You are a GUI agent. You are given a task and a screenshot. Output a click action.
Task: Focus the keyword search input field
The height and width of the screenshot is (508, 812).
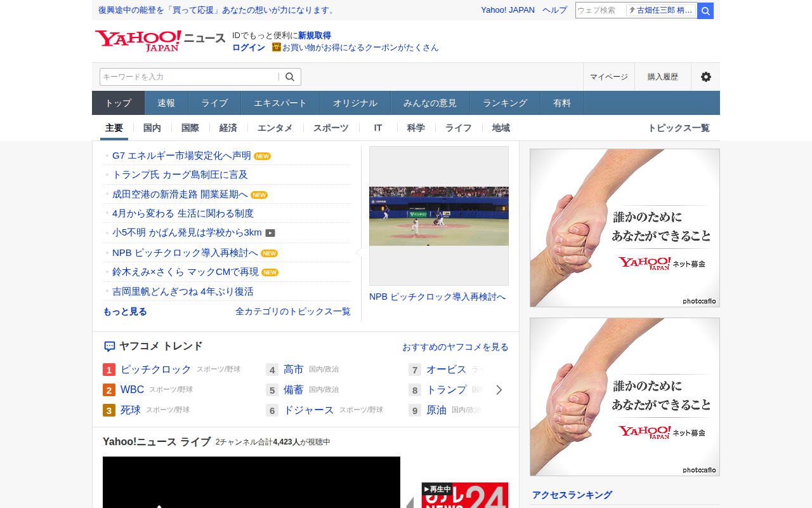(x=189, y=77)
